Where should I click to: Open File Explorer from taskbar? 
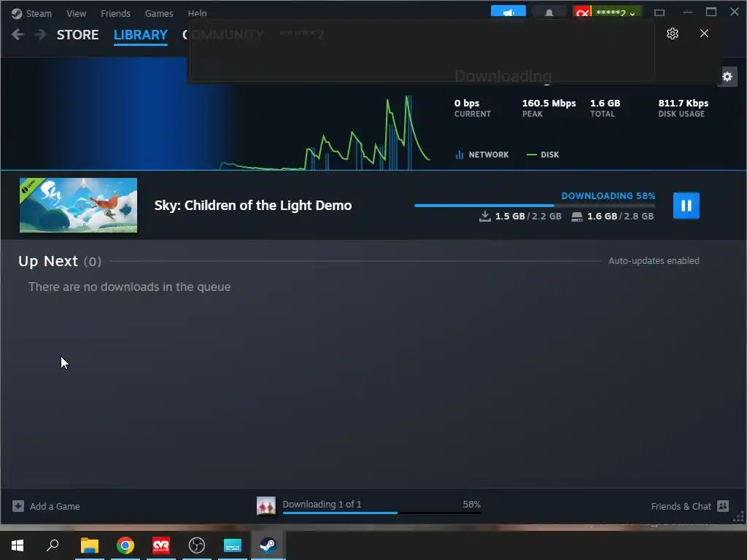pyautogui.click(x=90, y=545)
